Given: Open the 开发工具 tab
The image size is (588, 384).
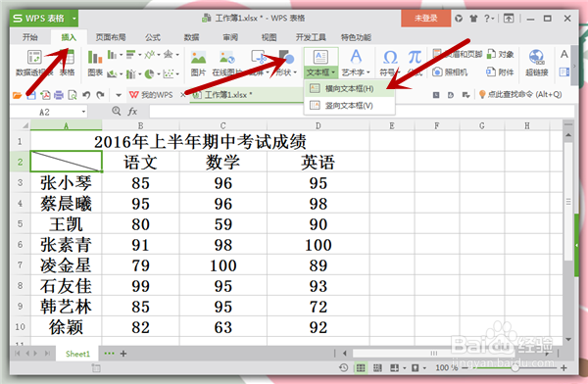Looking at the screenshot, I should (311, 37).
